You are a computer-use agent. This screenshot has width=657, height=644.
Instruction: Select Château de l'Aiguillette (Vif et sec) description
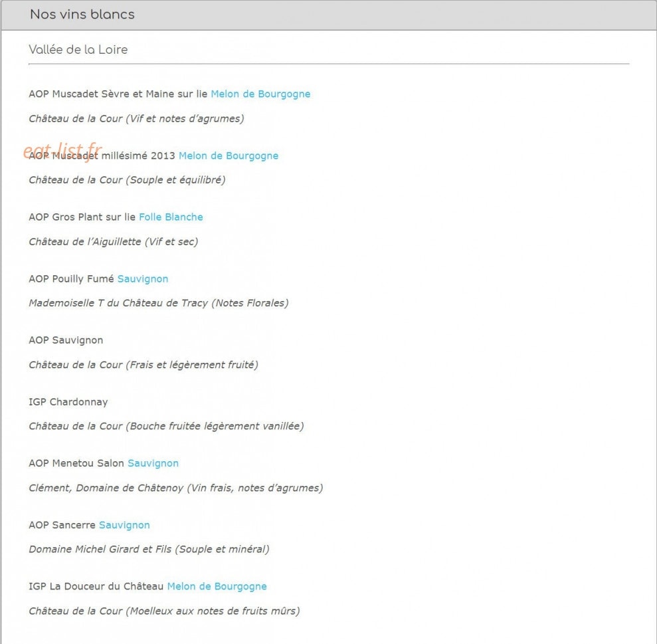tap(113, 241)
